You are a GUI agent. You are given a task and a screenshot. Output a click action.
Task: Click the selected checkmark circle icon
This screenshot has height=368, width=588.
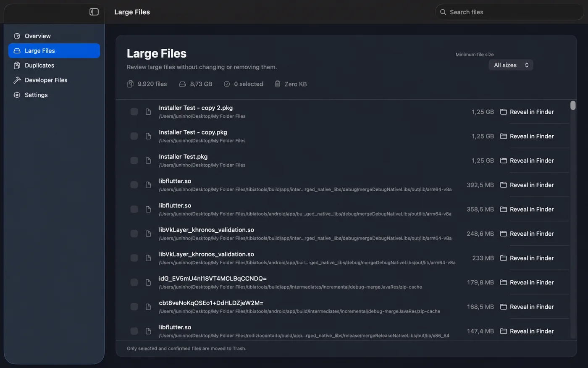[227, 84]
